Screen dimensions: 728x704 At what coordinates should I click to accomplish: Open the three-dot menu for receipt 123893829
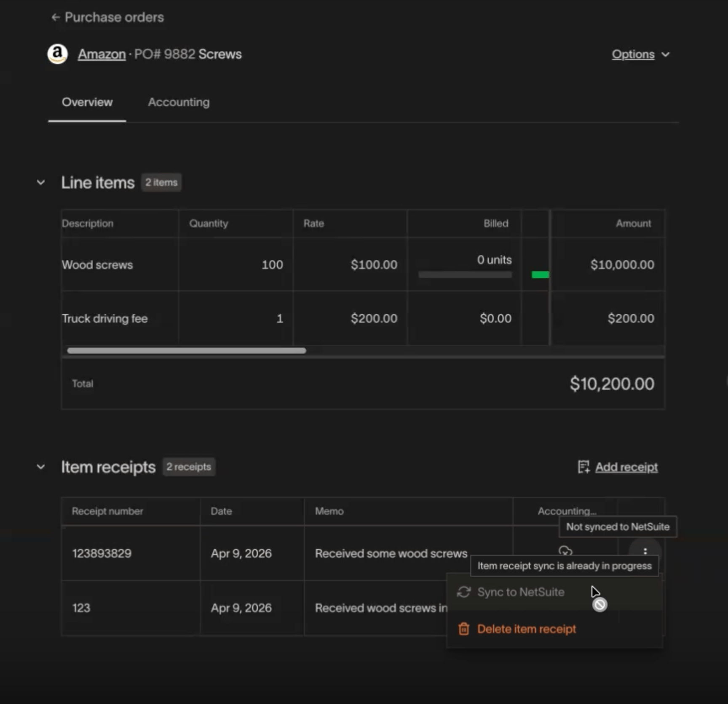coord(645,552)
